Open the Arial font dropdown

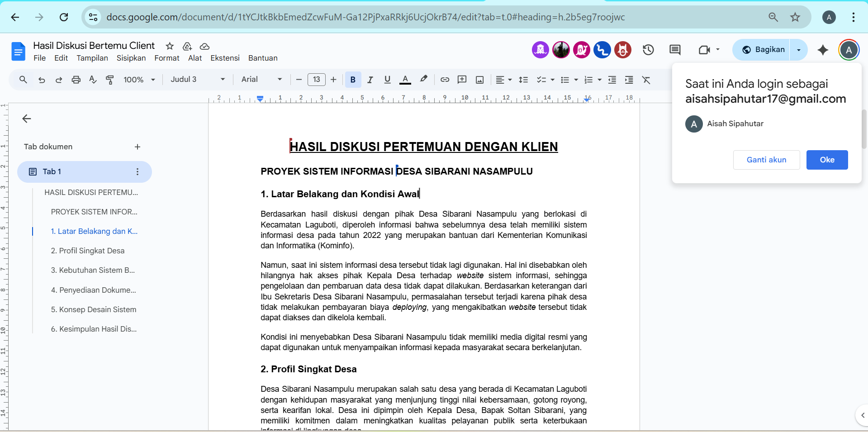pyautogui.click(x=262, y=80)
